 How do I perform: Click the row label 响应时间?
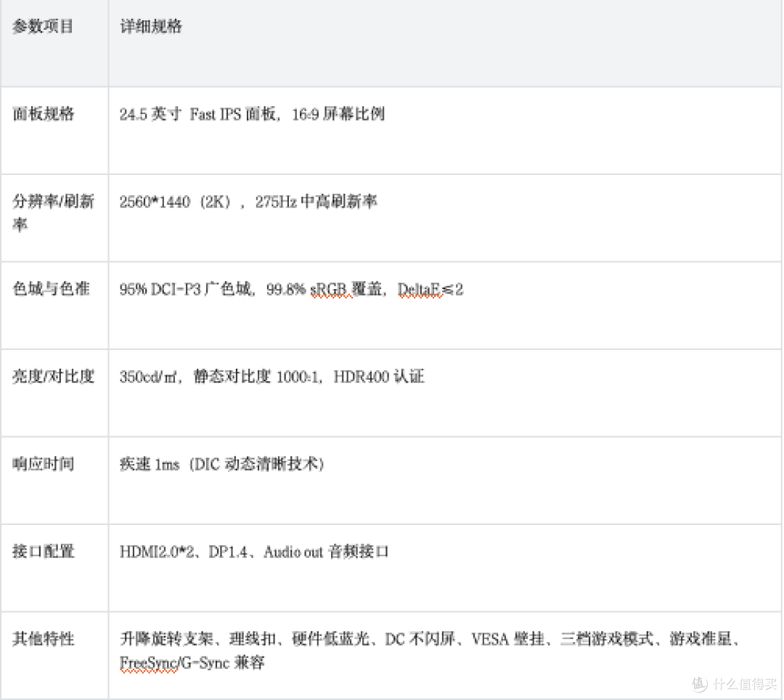pos(43,464)
